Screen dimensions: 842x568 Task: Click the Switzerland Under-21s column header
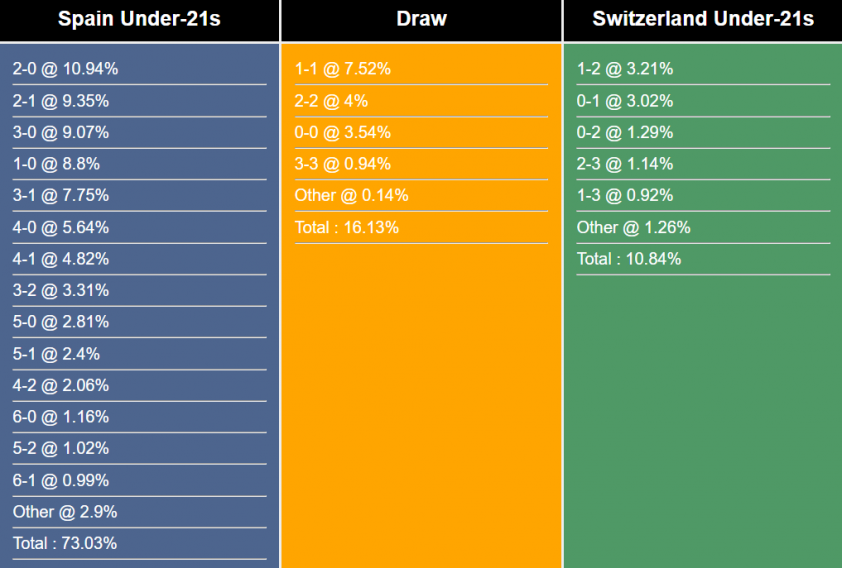point(702,19)
